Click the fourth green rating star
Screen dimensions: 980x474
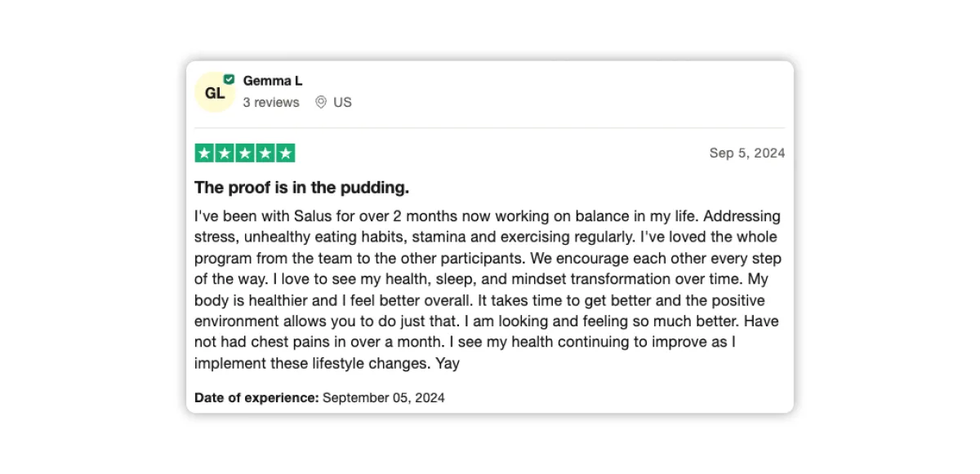pyautogui.click(x=265, y=153)
